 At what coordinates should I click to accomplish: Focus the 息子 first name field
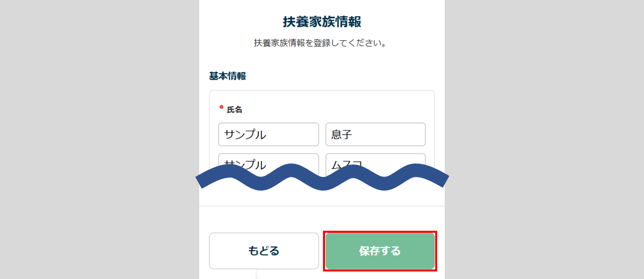pyautogui.click(x=375, y=135)
